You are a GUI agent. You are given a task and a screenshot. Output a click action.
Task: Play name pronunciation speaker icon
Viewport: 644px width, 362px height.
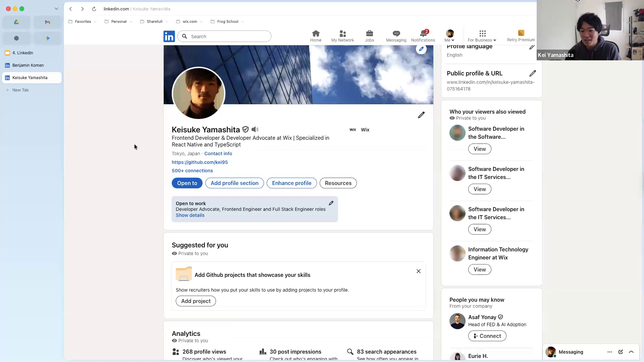point(255,129)
